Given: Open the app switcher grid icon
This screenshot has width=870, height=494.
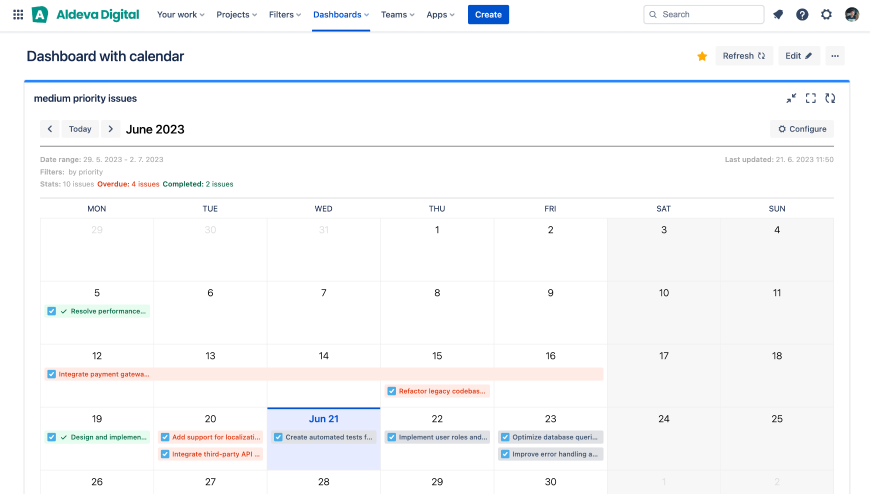Looking at the screenshot, I should tap(18, 14).
